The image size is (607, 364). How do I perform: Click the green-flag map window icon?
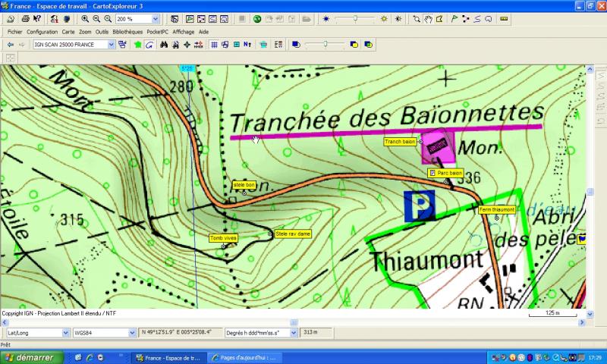pyautogui.click(x=190, y=18)
